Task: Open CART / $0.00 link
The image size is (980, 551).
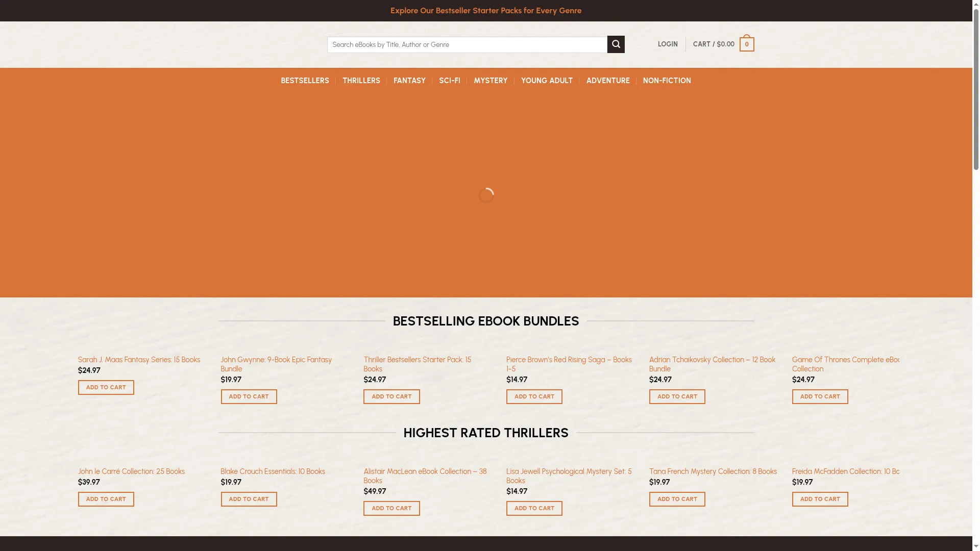Action: click(x=714, y=44)
